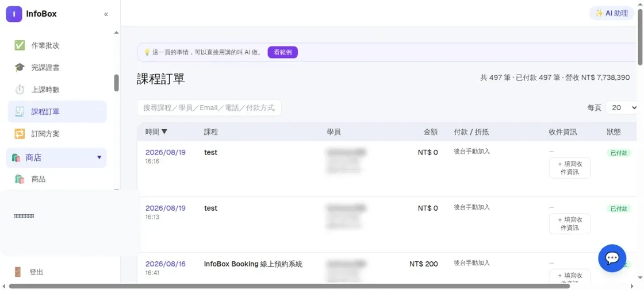The width and height of the screenshot is (644, 290).
Task: Click the graduation cap icon beside 完課證書
Action: click(20, 67)
